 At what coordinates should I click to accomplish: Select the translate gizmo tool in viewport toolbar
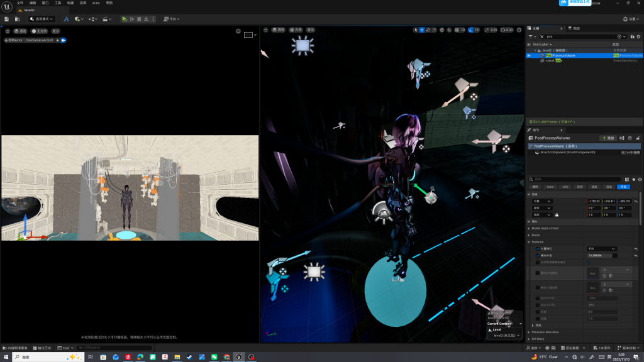tap(421, 30)
